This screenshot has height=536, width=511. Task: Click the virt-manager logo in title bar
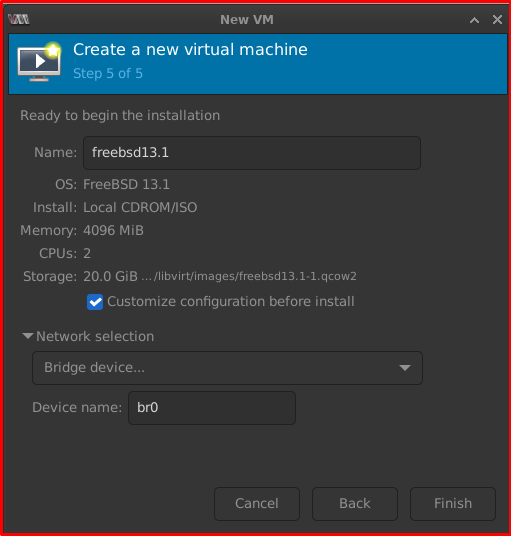coord(19,19)
